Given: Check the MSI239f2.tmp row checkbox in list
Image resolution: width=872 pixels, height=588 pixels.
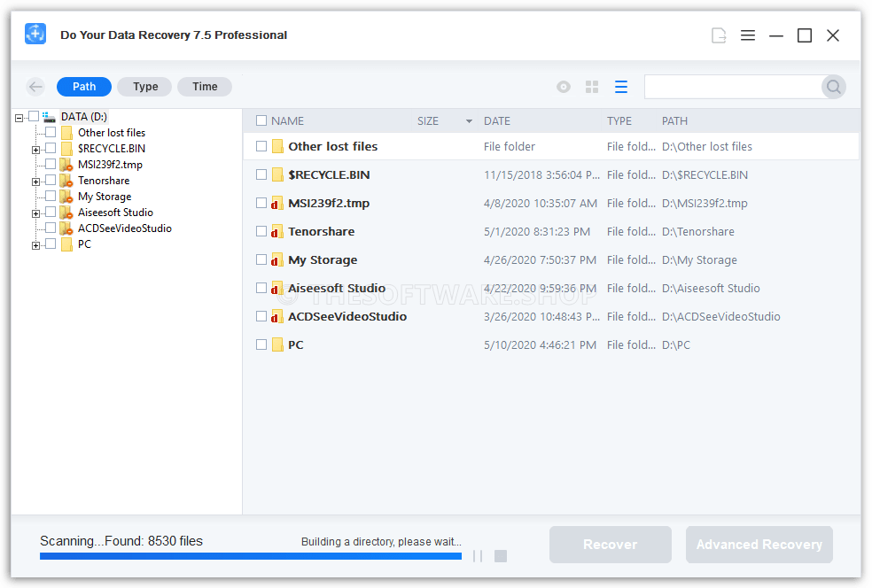Looking at the screenshot, I should tap(261, 203).
